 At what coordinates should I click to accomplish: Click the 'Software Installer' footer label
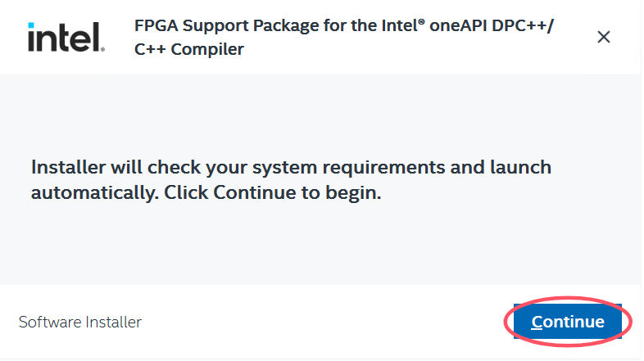coord(80,323)
